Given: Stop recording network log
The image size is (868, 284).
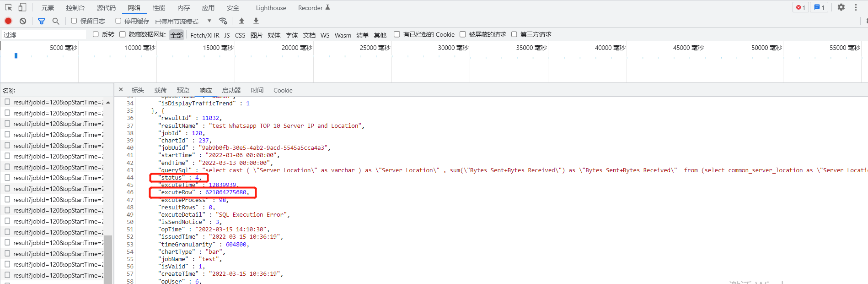Looking at the screenshot, I should coord(8,21).
